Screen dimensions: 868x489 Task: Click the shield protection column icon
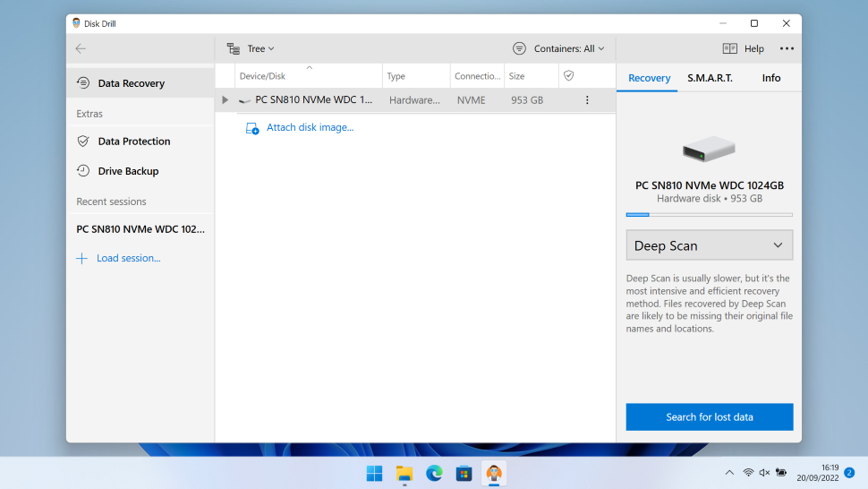(x=568, y=76)
